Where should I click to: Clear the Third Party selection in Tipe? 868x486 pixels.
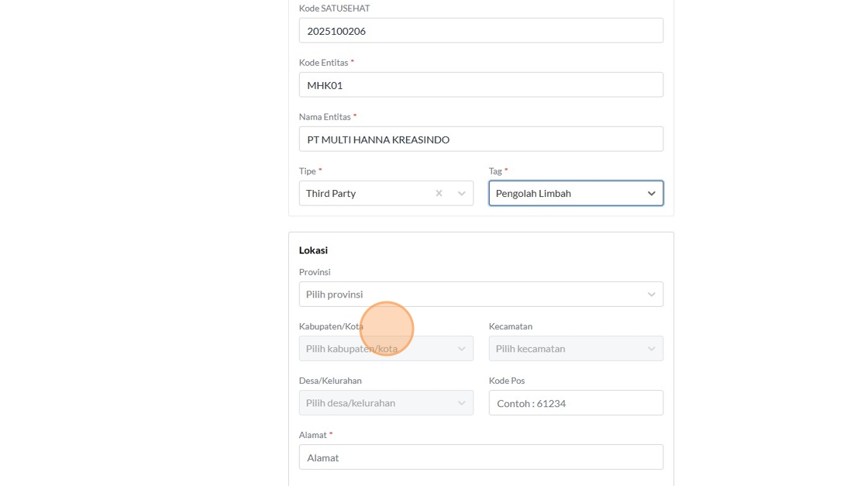click(439, 193)
